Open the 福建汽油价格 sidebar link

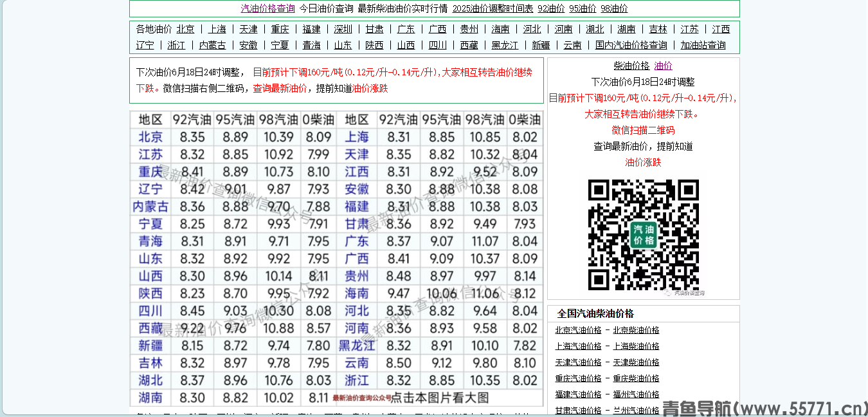(579, 394)
